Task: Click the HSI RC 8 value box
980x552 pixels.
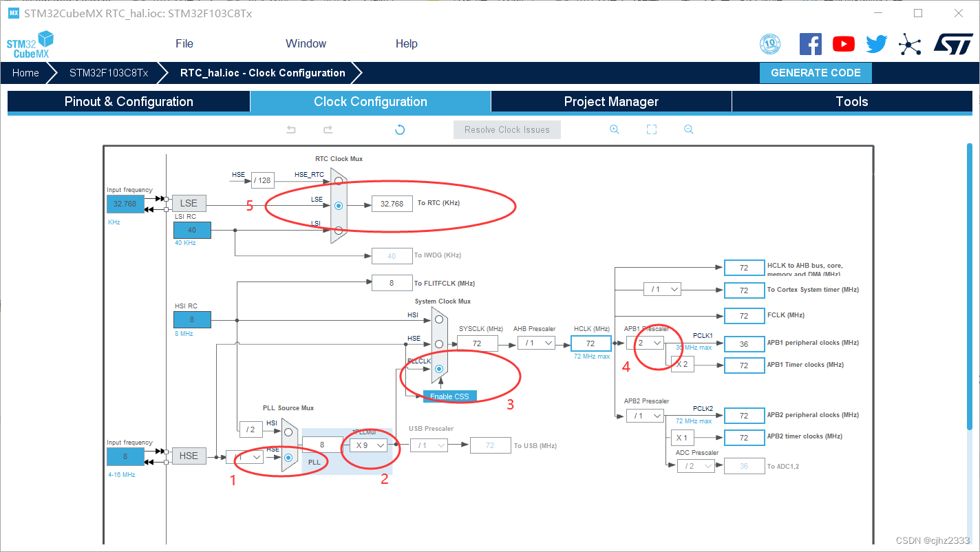Action: click(192, 319)
